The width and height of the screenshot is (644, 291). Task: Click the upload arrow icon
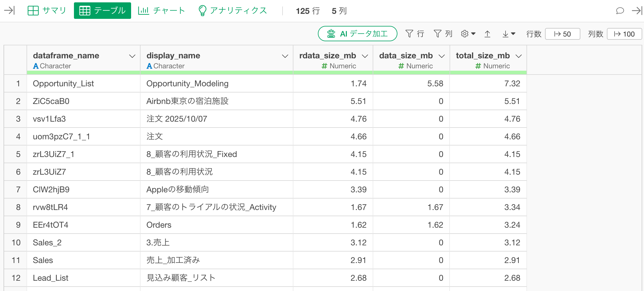(488, 34)
